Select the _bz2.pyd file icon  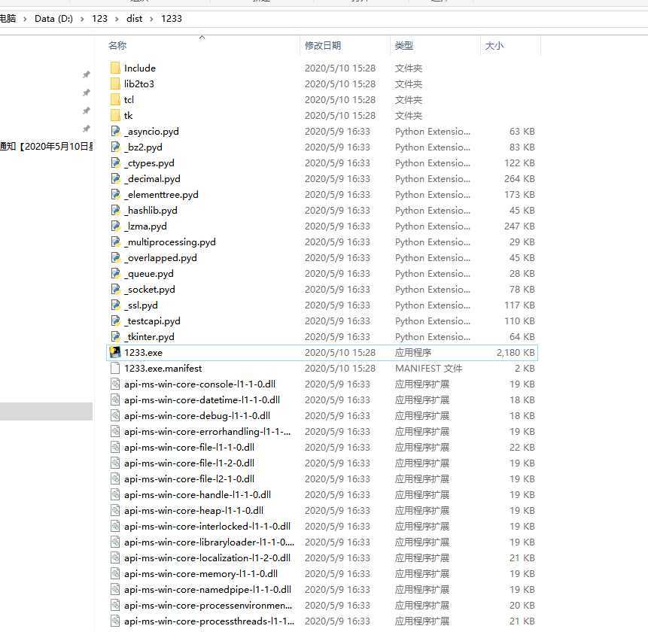pyautogui.click(x=115, y=147)
